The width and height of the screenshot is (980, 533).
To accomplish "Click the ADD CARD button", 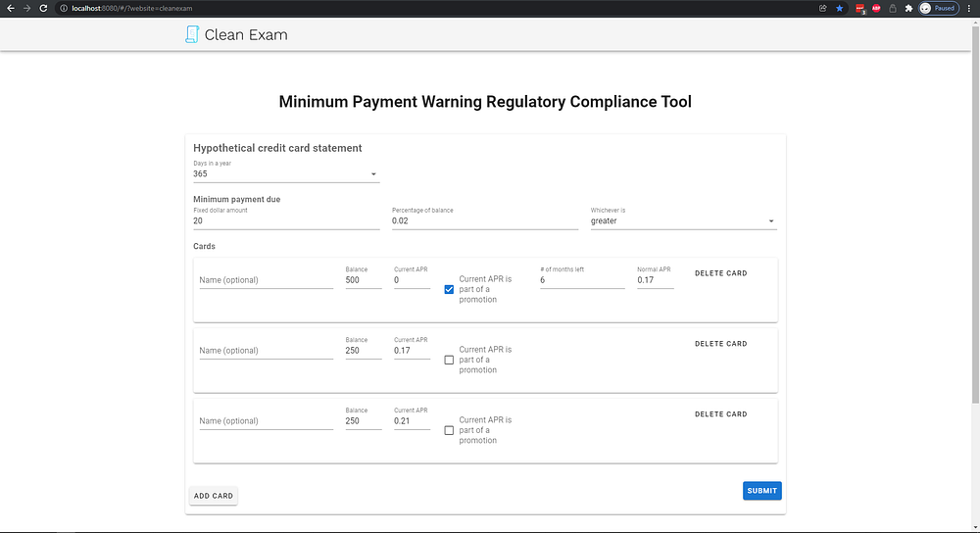I will point(213,496).
